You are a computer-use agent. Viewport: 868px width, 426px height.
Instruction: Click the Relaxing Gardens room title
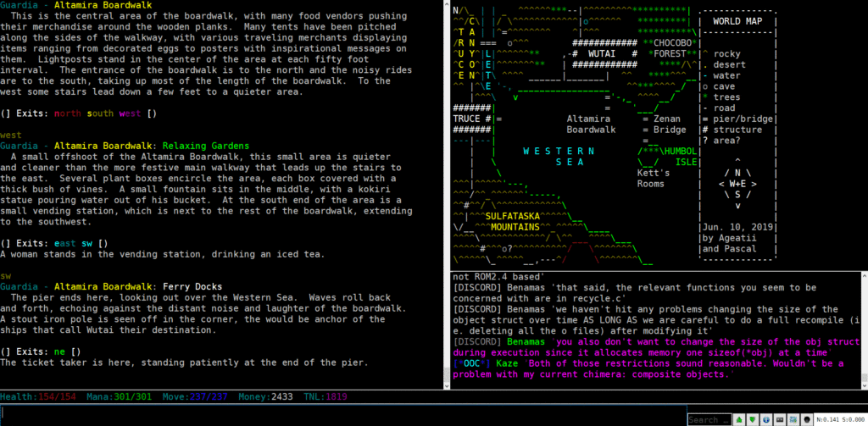[206, 146]
